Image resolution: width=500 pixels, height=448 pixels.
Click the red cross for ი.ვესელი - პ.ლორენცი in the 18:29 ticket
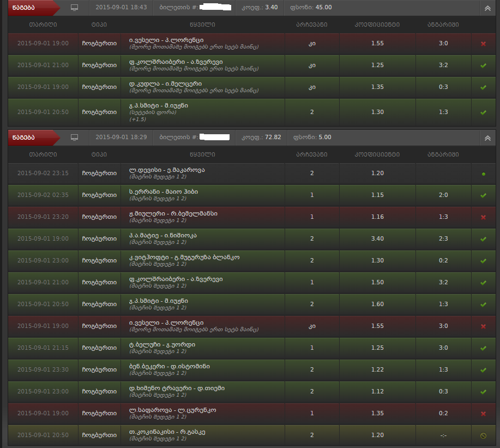[x=483, y=326]
